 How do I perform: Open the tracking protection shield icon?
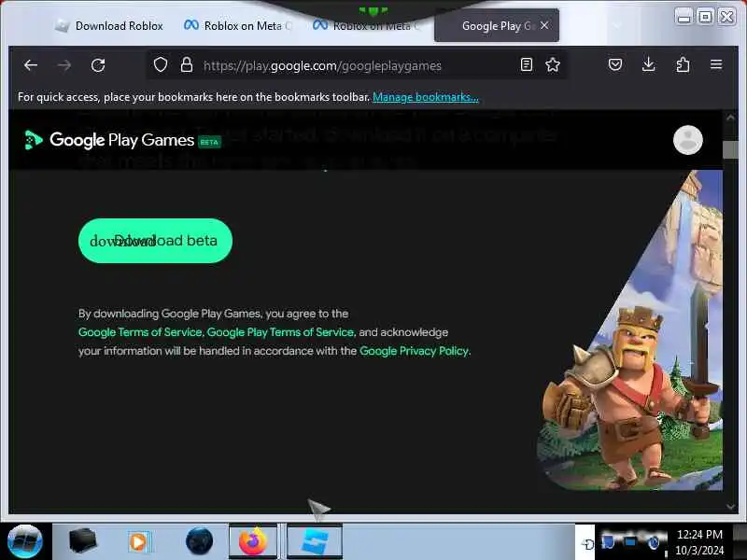coord(161,64)
